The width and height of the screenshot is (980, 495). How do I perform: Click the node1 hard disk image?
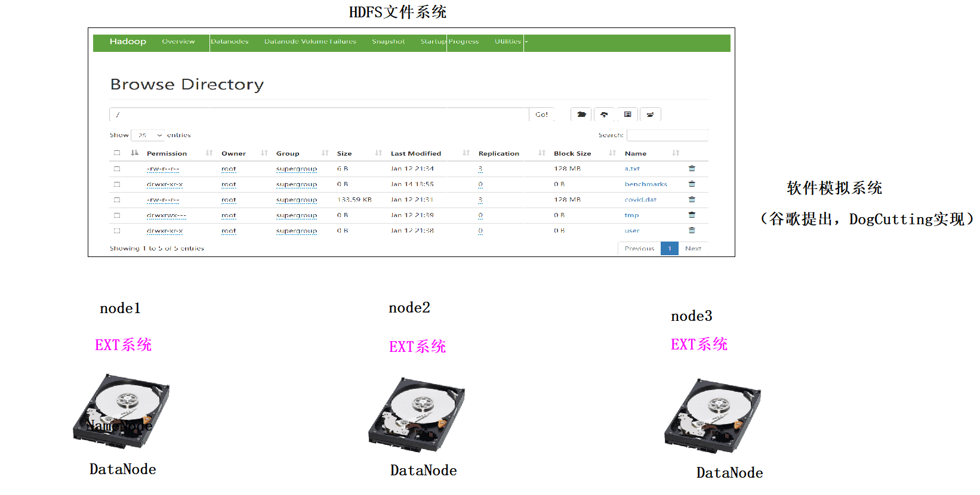click(x=121, y=410)
